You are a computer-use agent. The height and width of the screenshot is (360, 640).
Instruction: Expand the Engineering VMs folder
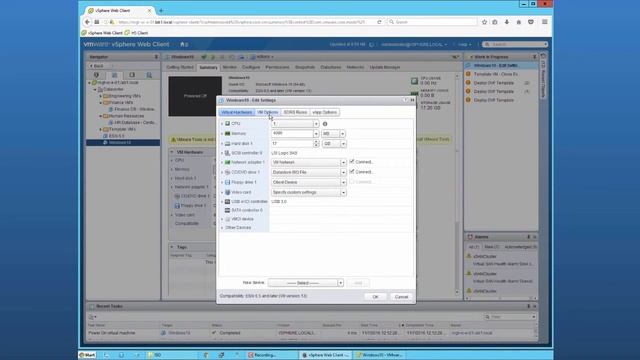click(101, 96)
